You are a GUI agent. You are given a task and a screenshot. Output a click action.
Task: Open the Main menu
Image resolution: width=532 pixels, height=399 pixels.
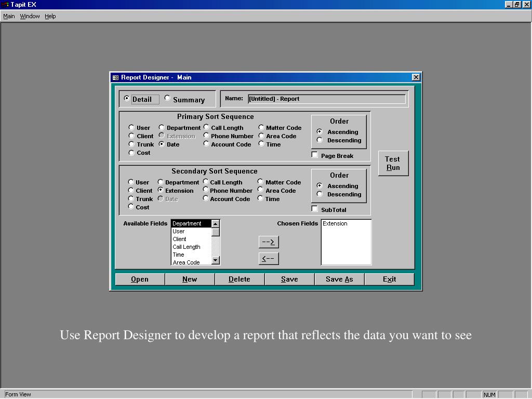click(x=9, y=16)
